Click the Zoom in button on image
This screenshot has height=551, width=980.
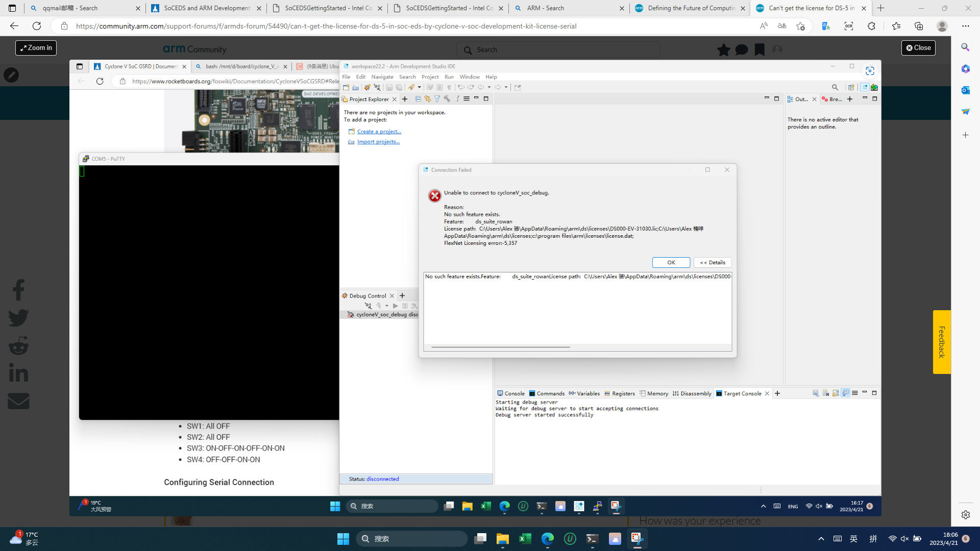click(x=36, y=48)
